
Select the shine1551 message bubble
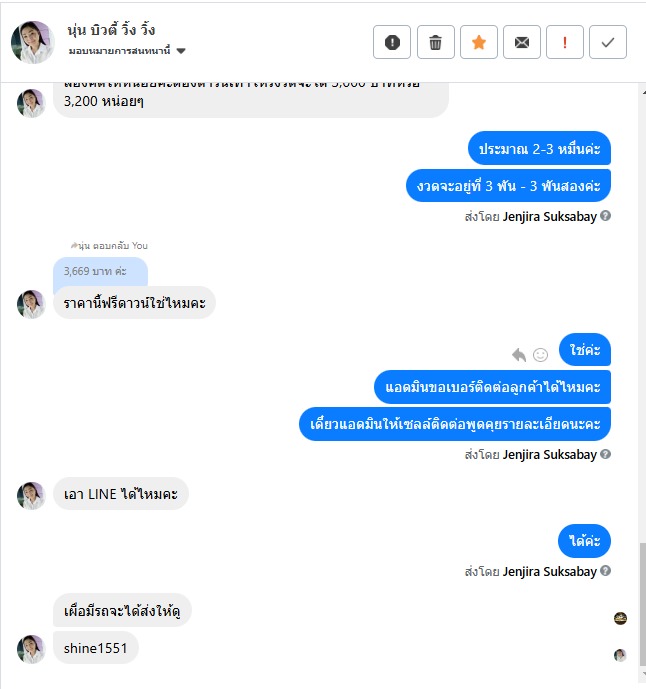click(96, 648)
